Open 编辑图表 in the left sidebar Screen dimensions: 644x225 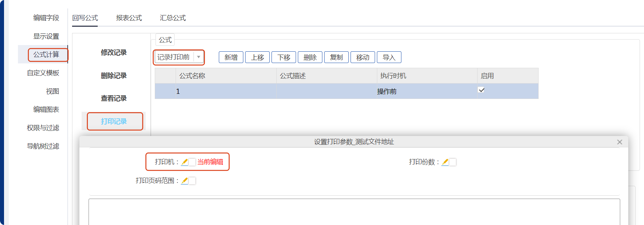pyautogui.click(x=46, y=110)
